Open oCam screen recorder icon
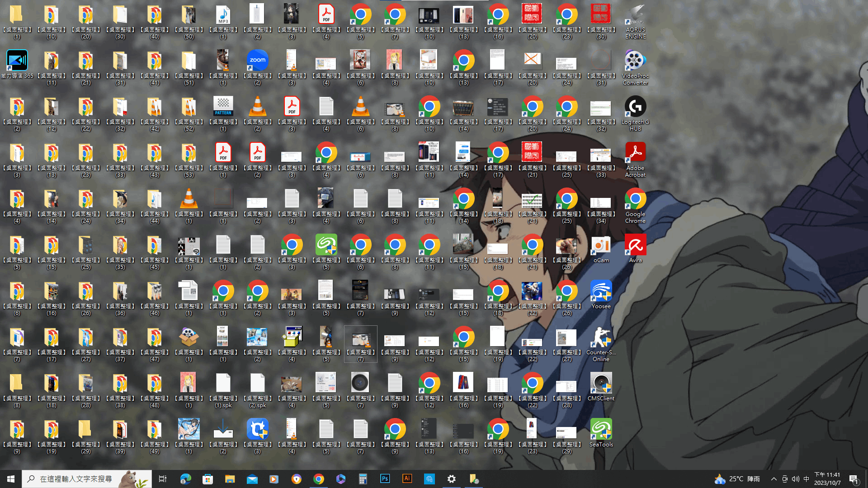 pyautogui.click(x=601, y=245)
